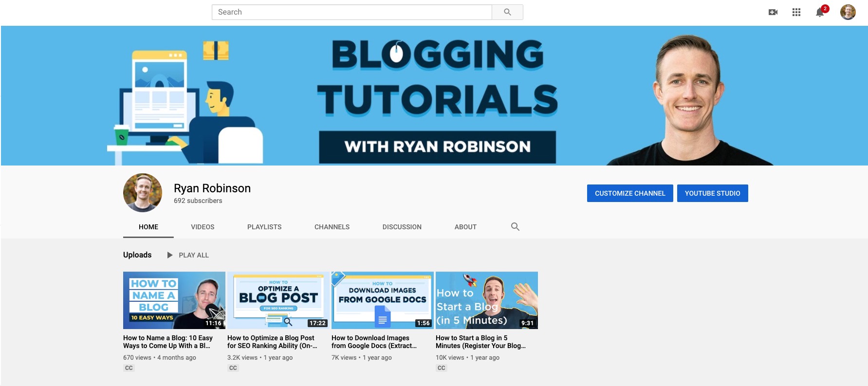Click title 'How to Start a Blog in 5 Minutes'
The height and width of the screenshot is (386, 868).
click(480, 342)
